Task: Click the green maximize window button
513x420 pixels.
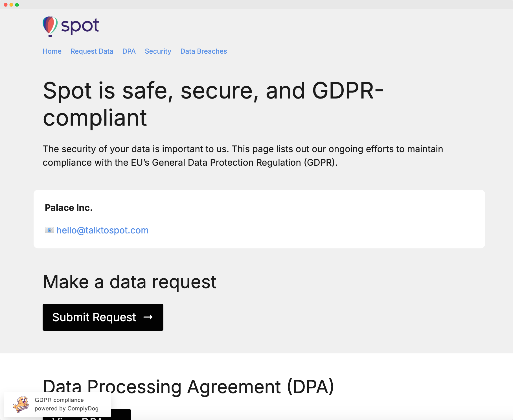Action: 17,5
